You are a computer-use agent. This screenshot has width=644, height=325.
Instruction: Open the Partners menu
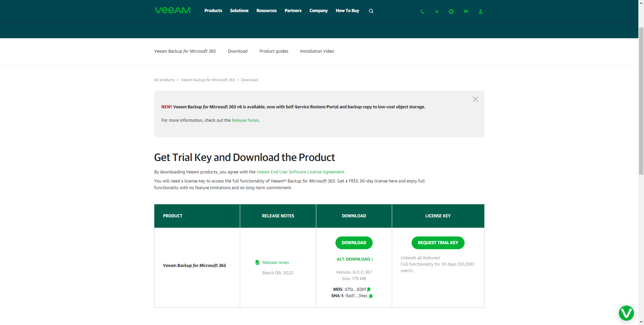(x=293, y=11)
